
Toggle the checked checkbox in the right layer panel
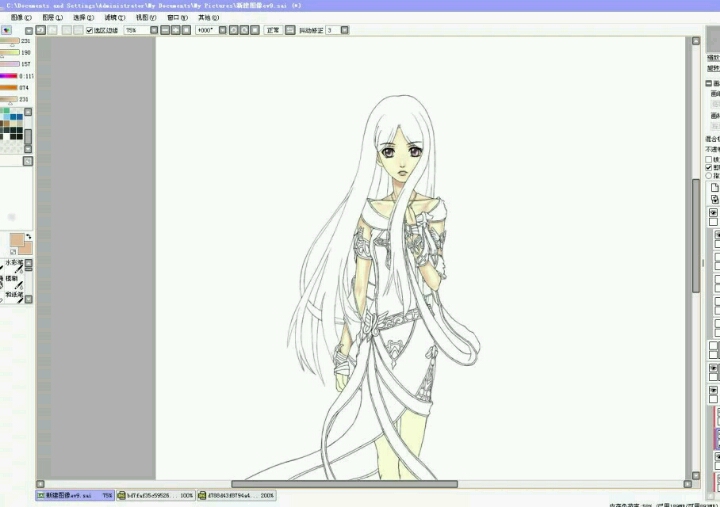click(x=709, y=167)
